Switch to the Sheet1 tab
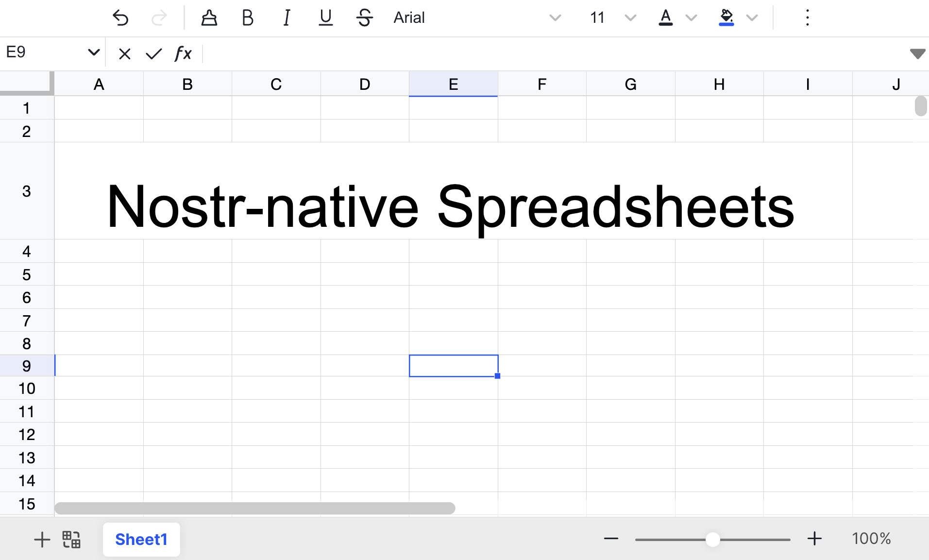The image size is (929, 560). [141, 539]
